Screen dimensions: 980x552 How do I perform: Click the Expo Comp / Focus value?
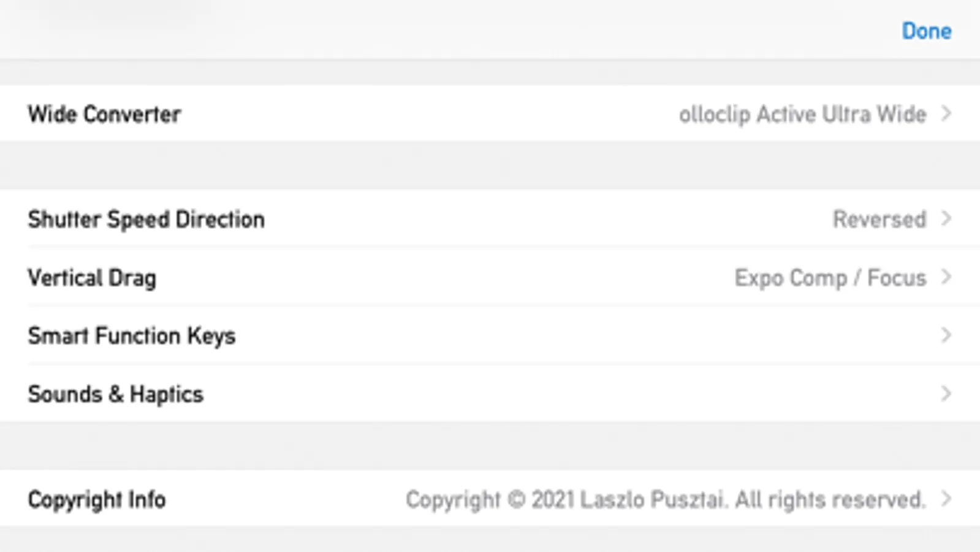click(x=830, y=278)
